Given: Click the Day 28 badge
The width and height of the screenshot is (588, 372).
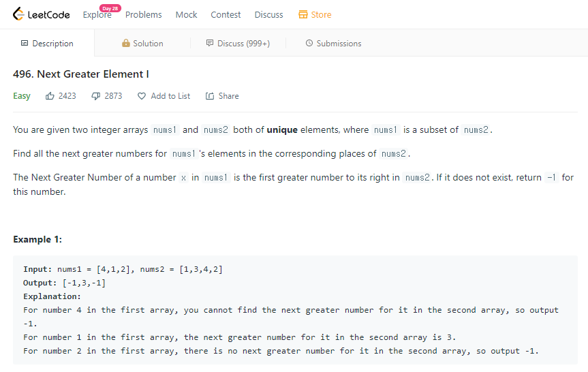Looking at the screenshot, I should point(110,8).
